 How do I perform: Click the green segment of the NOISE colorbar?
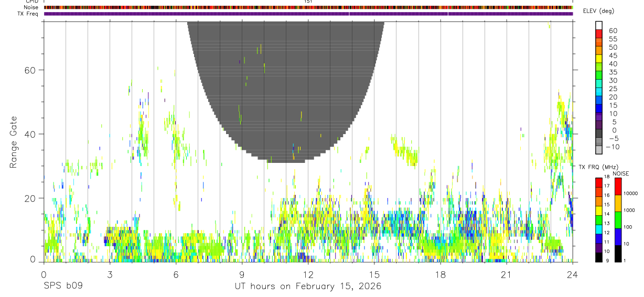tap(618, 220)
